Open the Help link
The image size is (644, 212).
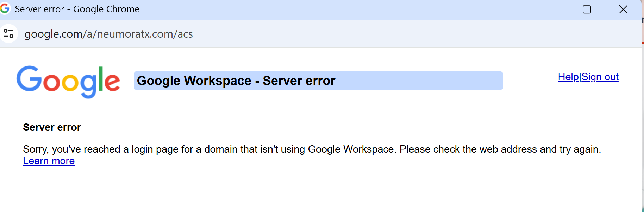click(568, 77)
